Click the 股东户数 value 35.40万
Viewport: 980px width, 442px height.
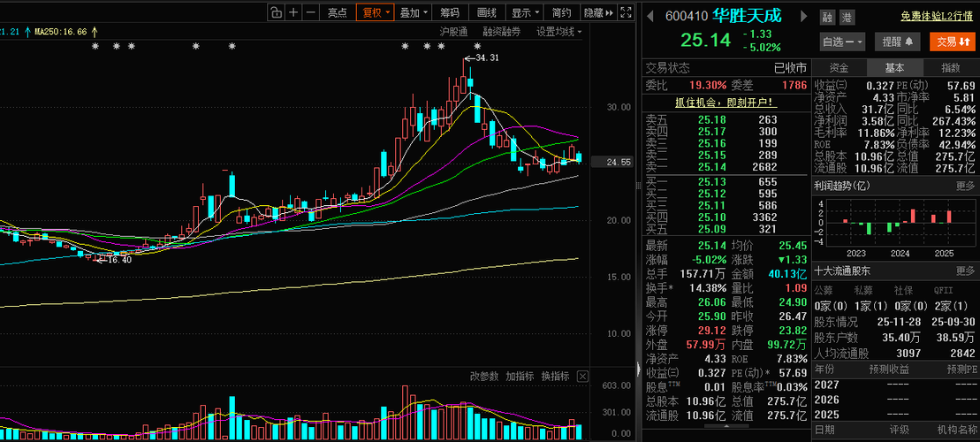tap(902, 338)
